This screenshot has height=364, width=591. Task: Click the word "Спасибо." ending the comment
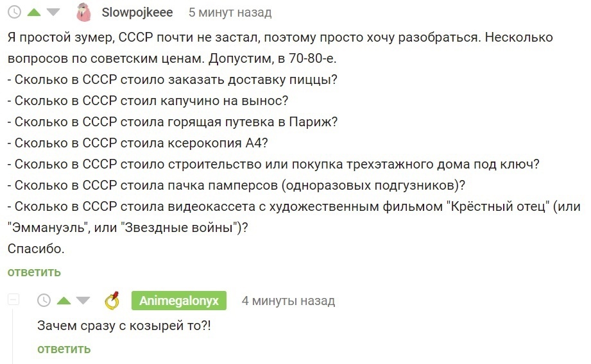click(36, 248)
